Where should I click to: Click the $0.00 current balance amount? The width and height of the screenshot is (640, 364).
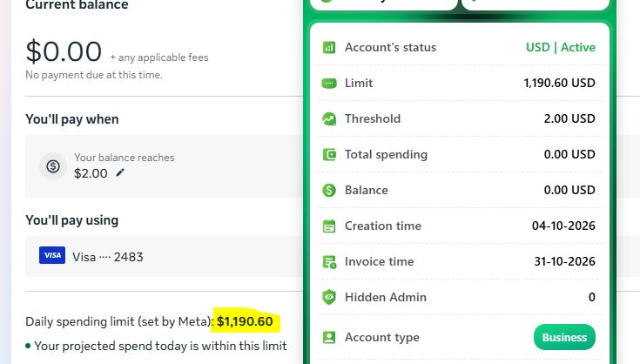click(x=64, y=52)
